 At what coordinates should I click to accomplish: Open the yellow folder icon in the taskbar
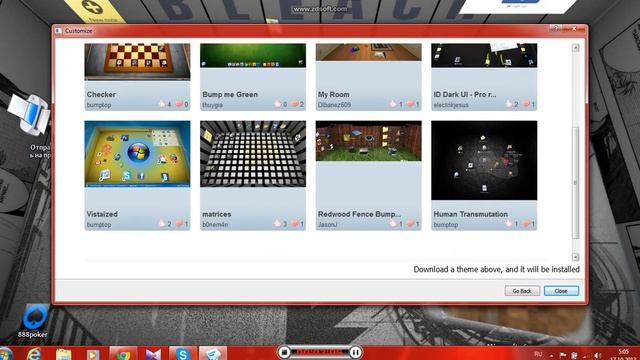[x=63, y=353]
